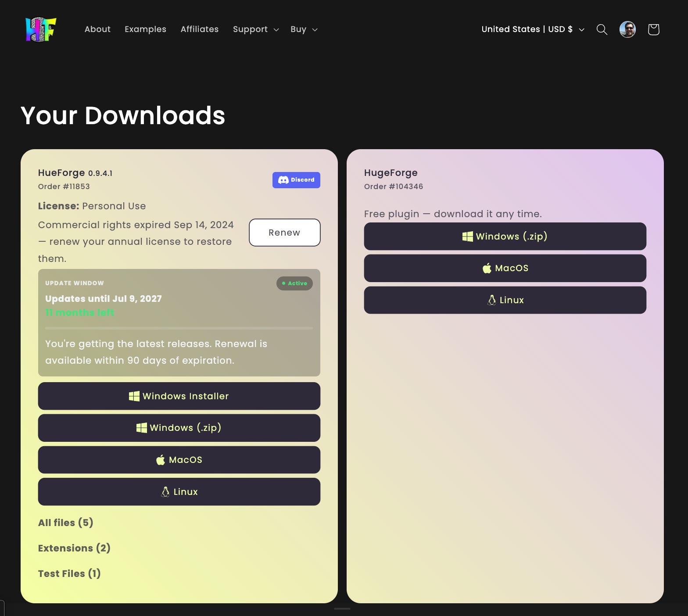The height and width of the screenshot is (616, 688).
Task: Go to the About page
Action: point(97,29)
